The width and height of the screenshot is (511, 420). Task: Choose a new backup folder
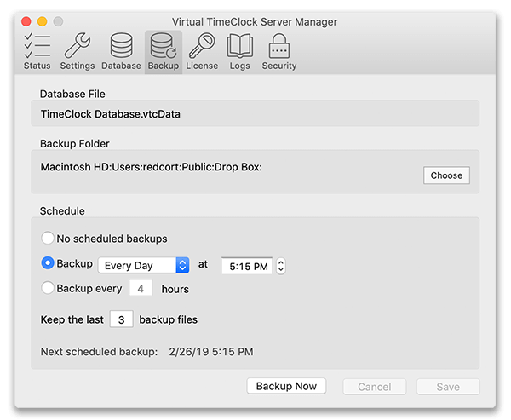click(446, 175)
